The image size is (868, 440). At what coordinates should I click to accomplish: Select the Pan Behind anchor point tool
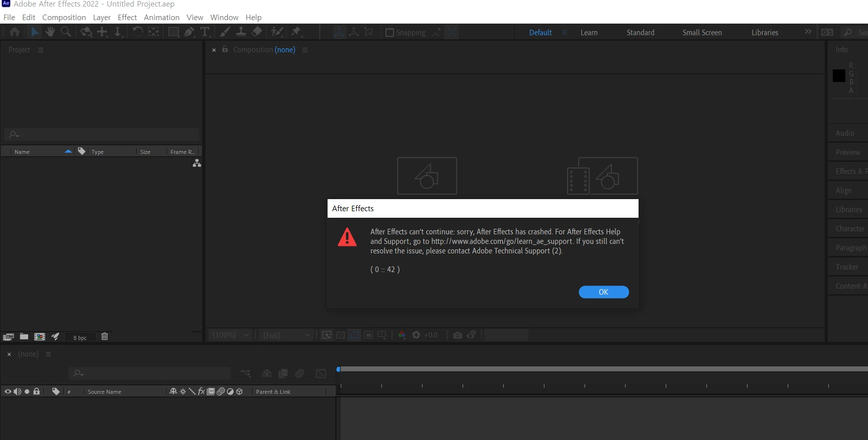point(153,32)
